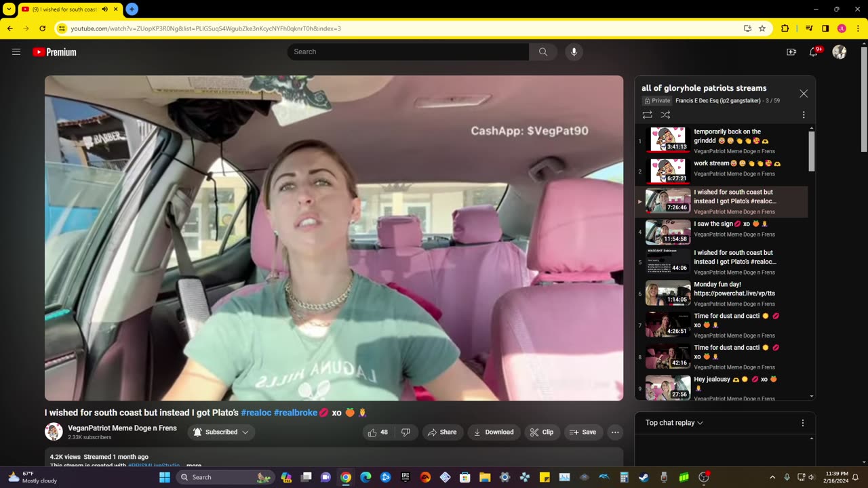Image resolution: width=868 pixels, height=488 pixels.
Task: Select the 'I wished for south coast' tab
Action: [70, 9]
